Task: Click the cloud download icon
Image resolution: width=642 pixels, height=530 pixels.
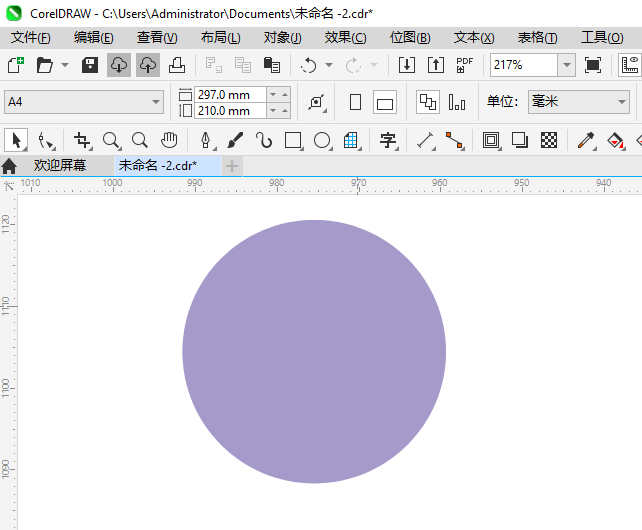Action: pyautogui.click(x=119, y=65)
